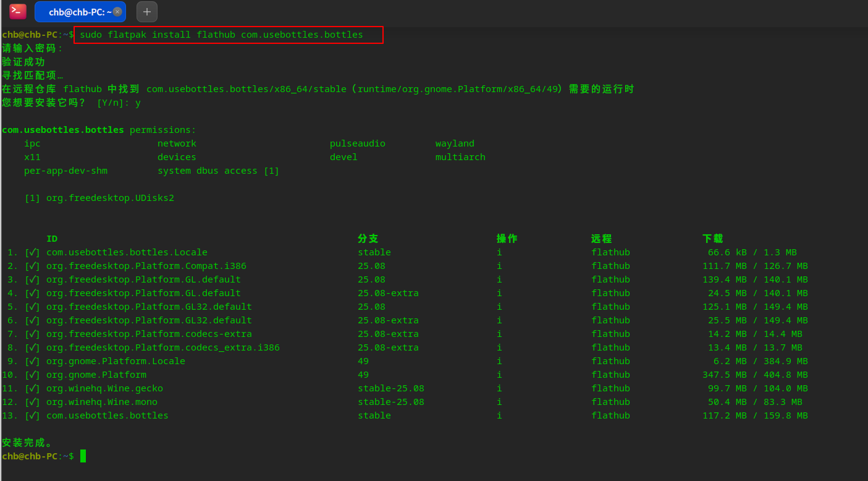Click org.freedesktop.Platform.GL.default in row 3
This screenshot has height=481, width=868.
point(143,279)
